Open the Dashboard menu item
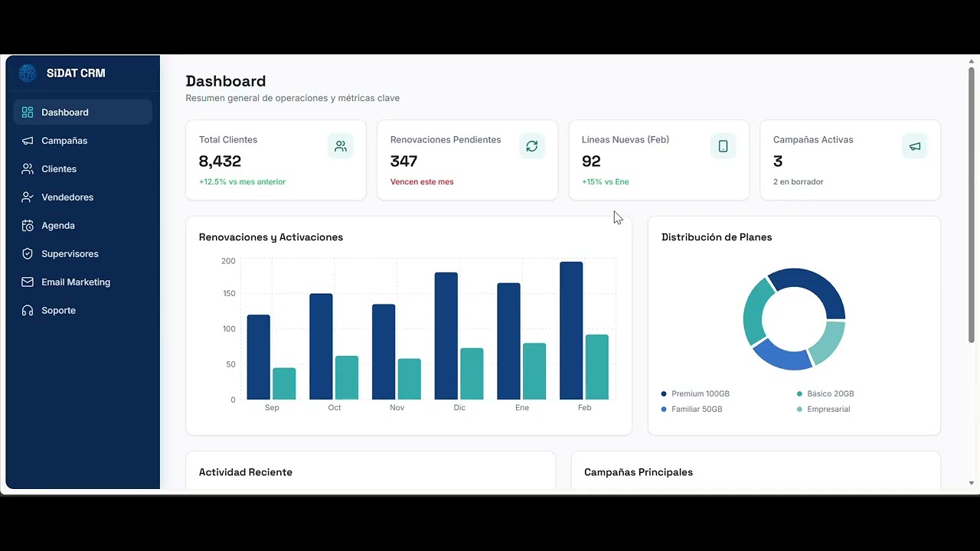The width and height of the screenshot is (980, 551). [x=83, y=112]
